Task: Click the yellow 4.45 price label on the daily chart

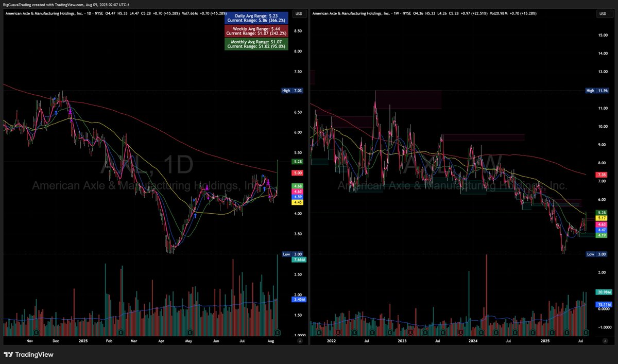Action: pos(298,202)
